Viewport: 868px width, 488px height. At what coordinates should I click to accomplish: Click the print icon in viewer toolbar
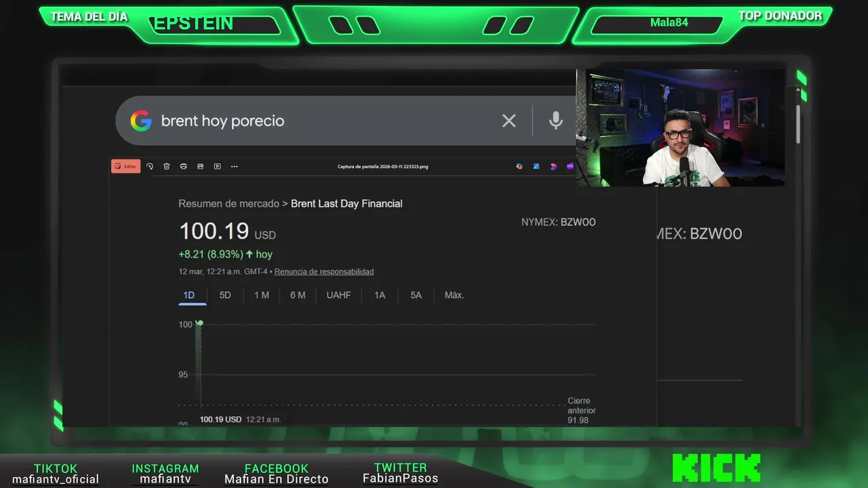[184, 166]
